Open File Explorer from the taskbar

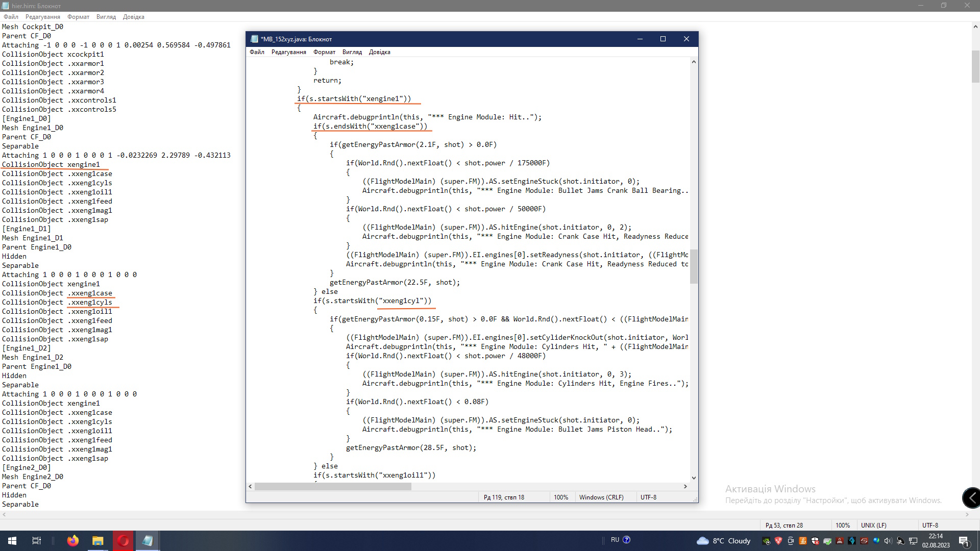(x=97, y=540)
